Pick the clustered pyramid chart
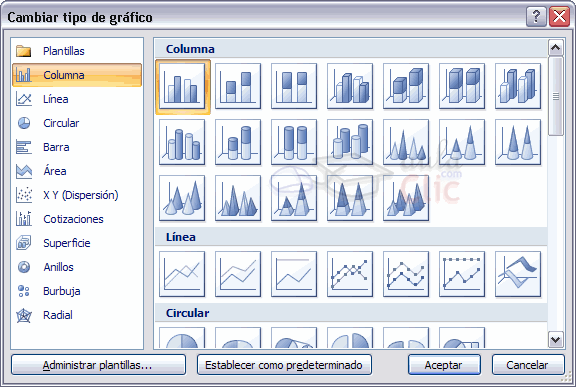Screen dimensions: 576x387 coord(238,198)
